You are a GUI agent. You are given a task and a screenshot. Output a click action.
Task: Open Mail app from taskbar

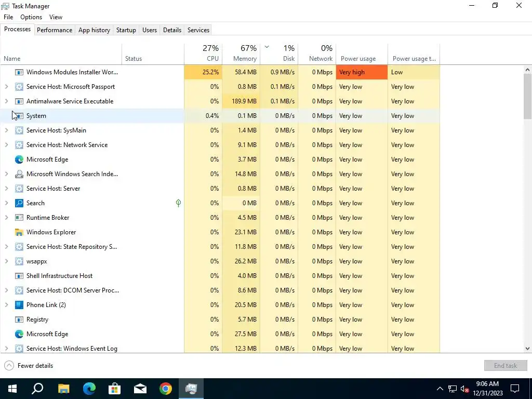[140, 389]
